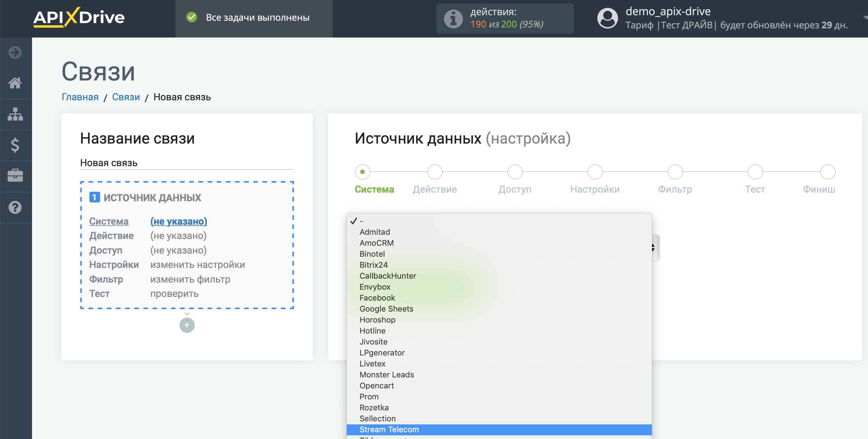Choose Rozetka from the system list
Screen dimensions: 868x439
(x=499, y=408)
